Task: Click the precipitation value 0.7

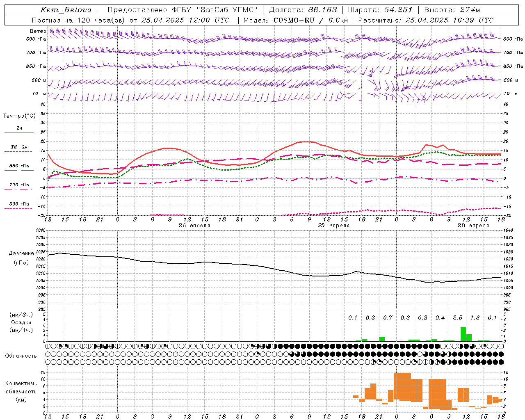Action: coord(388,317)
